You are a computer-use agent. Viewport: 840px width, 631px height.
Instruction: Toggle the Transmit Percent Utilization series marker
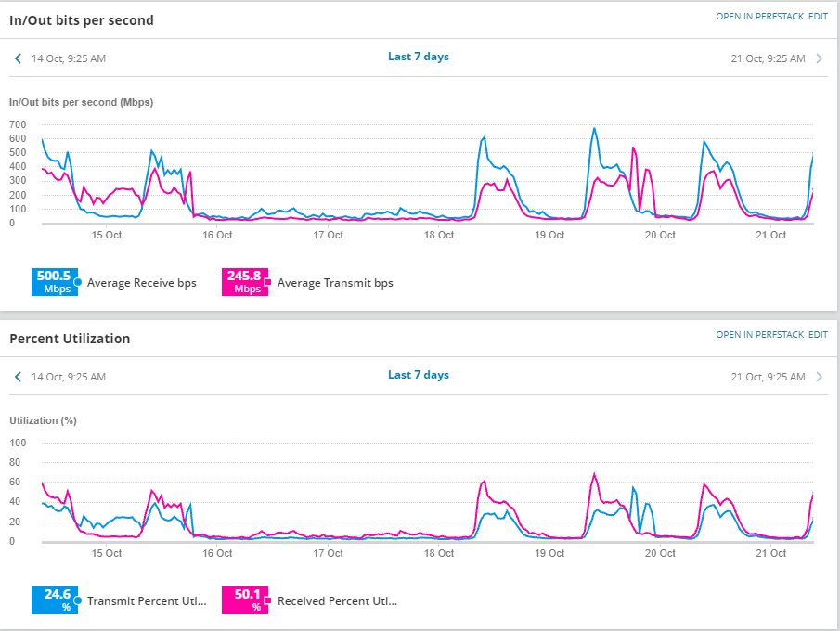[78, 600]
